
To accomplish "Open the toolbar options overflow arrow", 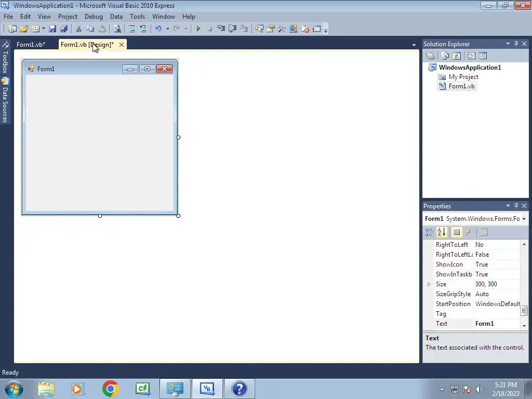I will (326, 30).
